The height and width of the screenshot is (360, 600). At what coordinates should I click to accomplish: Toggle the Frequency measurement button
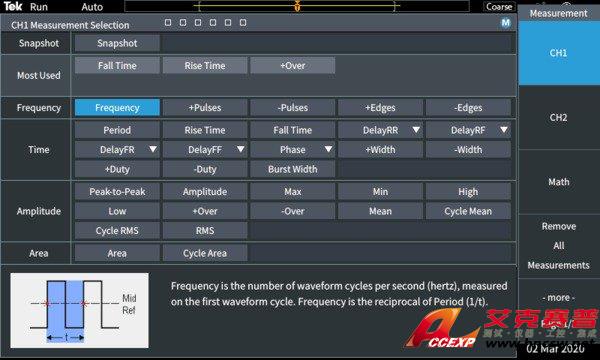pyautogui.click(x=117, y=108)
